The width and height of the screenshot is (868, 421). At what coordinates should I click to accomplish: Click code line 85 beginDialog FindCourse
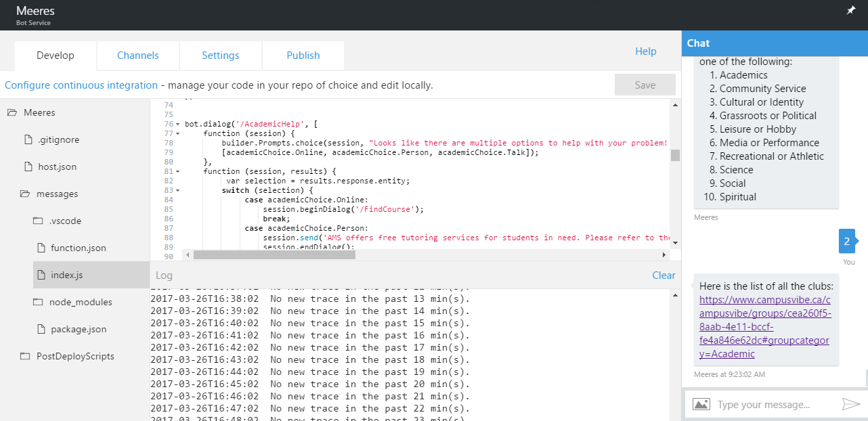[x=343, y=209]
